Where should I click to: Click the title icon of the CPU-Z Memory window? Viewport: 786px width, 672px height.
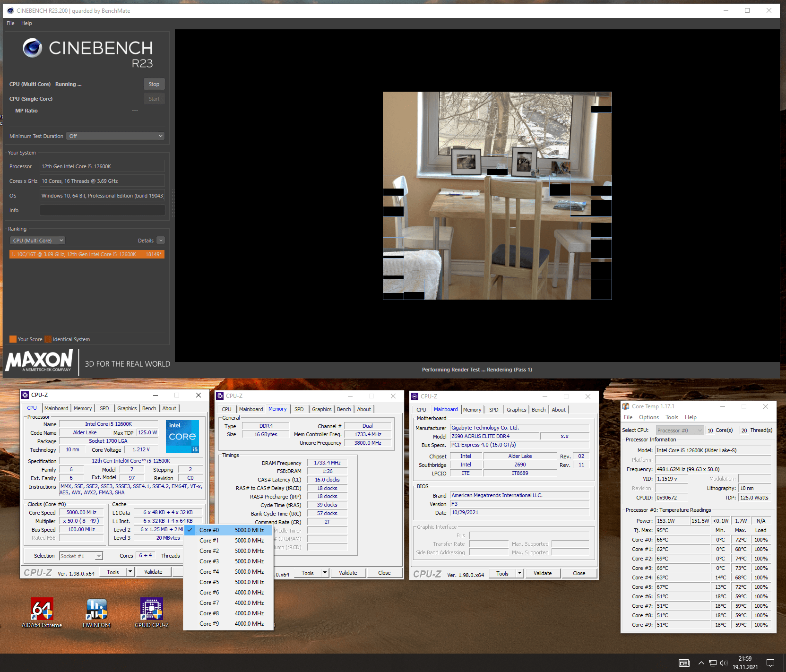(x=220, y=396)
